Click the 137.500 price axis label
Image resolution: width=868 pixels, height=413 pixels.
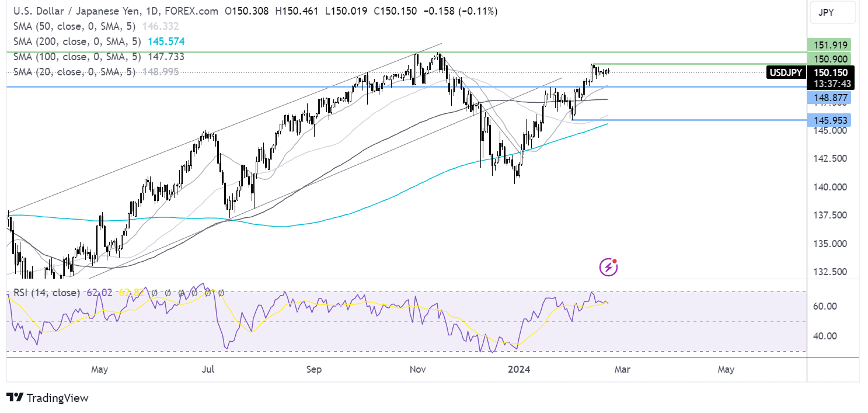click(829, 215)
